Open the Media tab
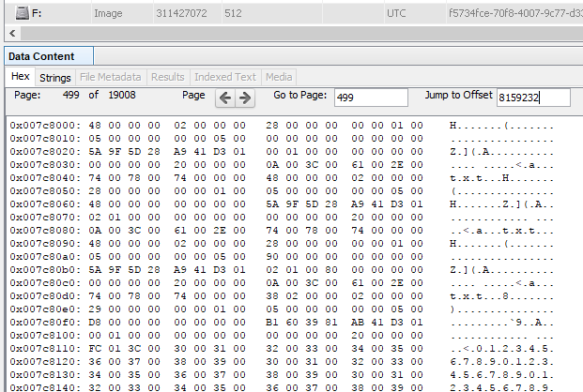The height and width of the screenshot is (392, 583). (279, 77)
